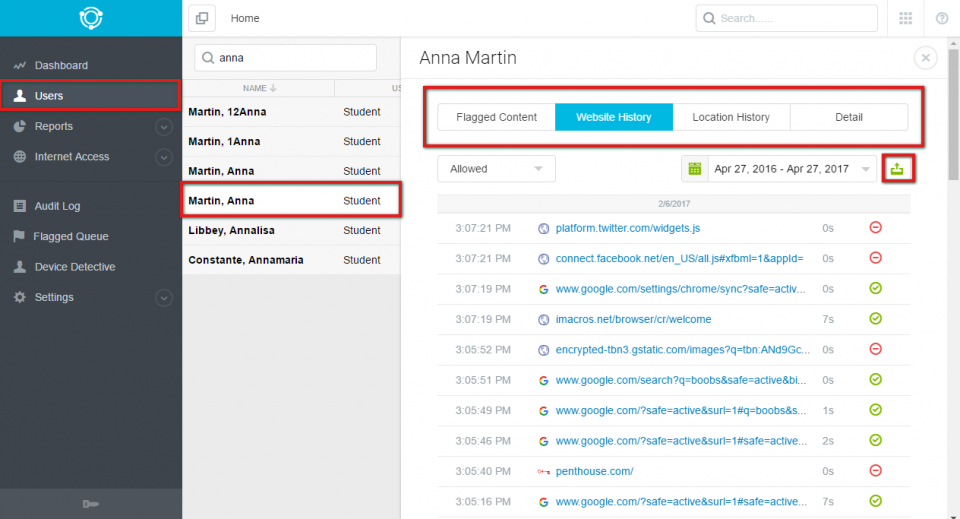The width and height of the screenshot is (960, 519).
Task: Click the allowed checkmark on imacros.net row
Action: (876, 318)
